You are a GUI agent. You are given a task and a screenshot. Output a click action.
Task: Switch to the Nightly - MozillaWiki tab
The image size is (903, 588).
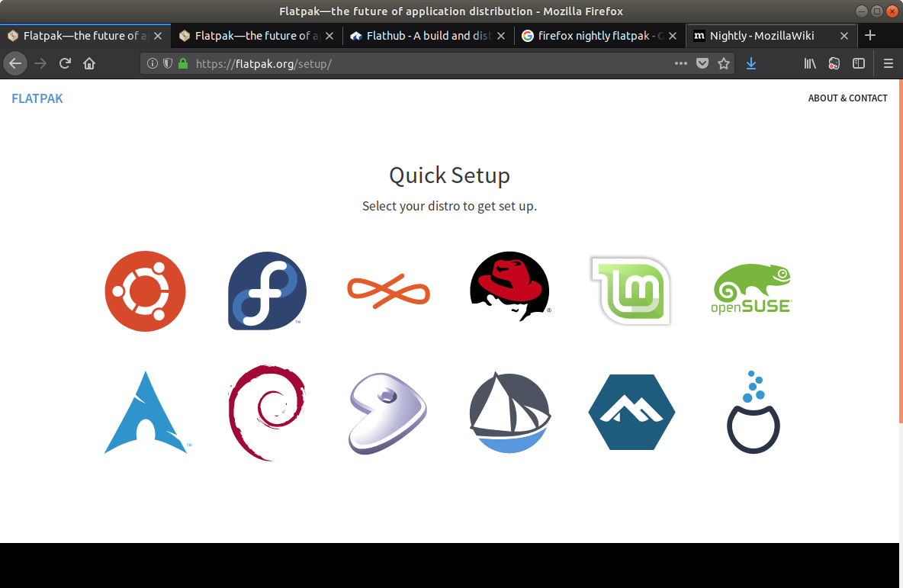(x=770, y=36)
